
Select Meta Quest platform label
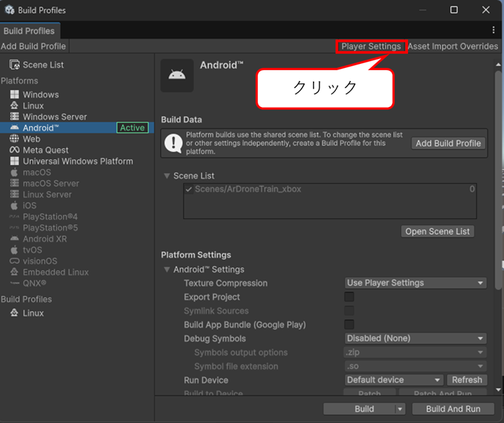tap(46, 150)
